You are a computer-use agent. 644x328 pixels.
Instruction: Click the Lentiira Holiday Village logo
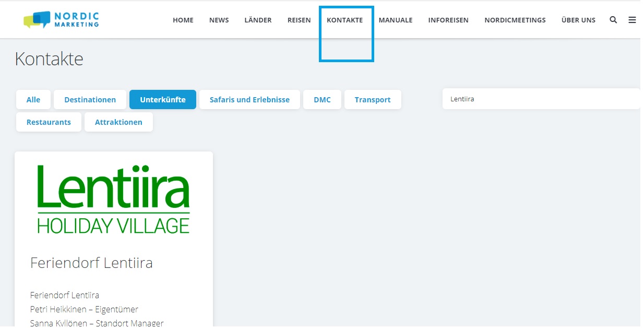[113, 199]
